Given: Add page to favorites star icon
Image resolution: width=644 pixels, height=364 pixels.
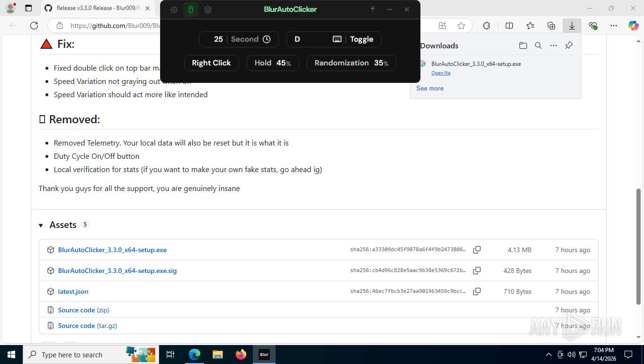Looking at the screenshot, I should coord(461,26).
